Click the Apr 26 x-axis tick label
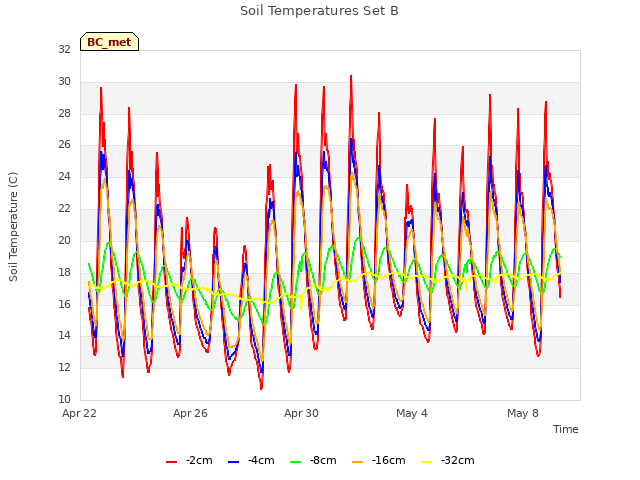 [x=190, y=413]
